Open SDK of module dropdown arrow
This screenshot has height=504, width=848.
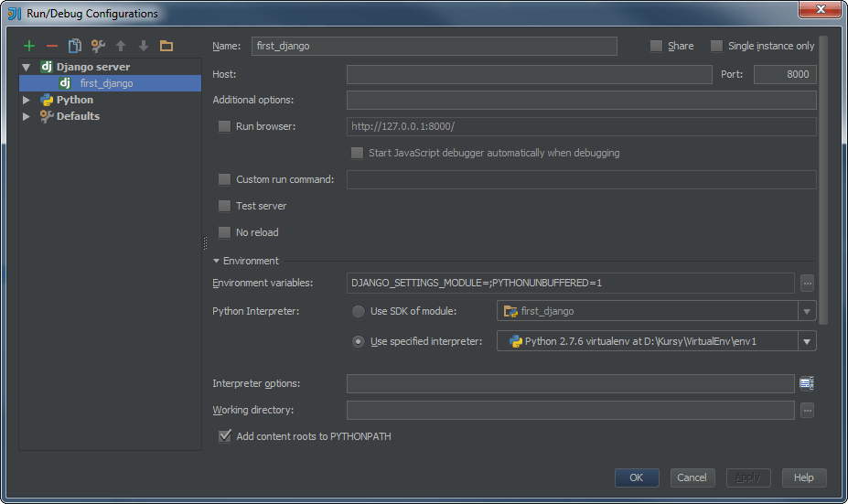(x=806, y=312)
